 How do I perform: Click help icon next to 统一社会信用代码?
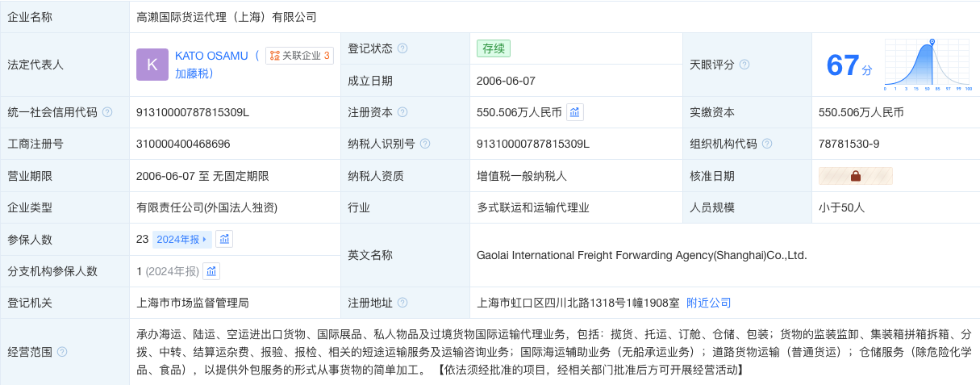click(x=107, y=112)
